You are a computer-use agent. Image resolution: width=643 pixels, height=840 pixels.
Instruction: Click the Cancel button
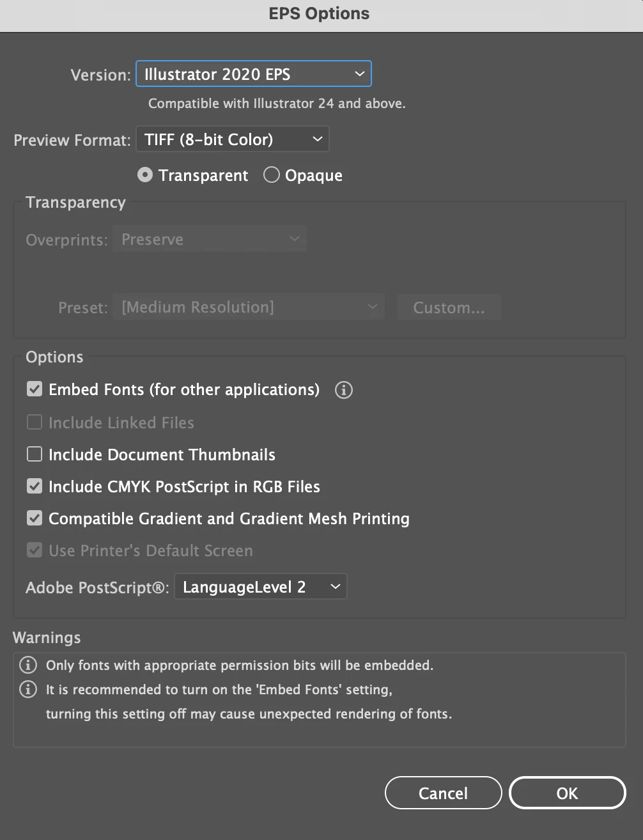click(443, 793)
